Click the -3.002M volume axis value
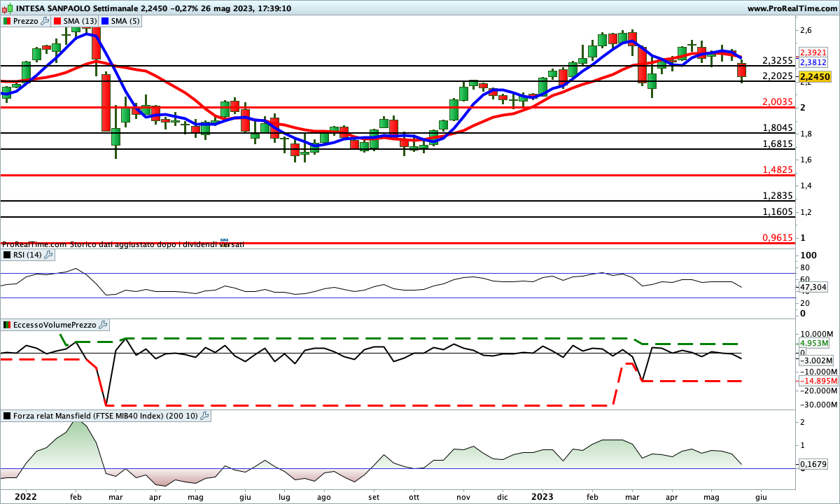 (x=816, y=362)
